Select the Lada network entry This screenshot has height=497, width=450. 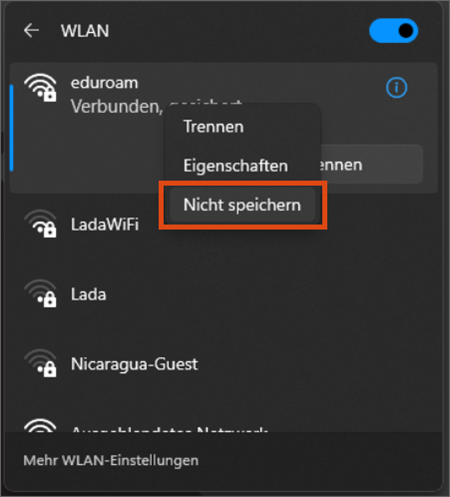click(x=223, y=294)
